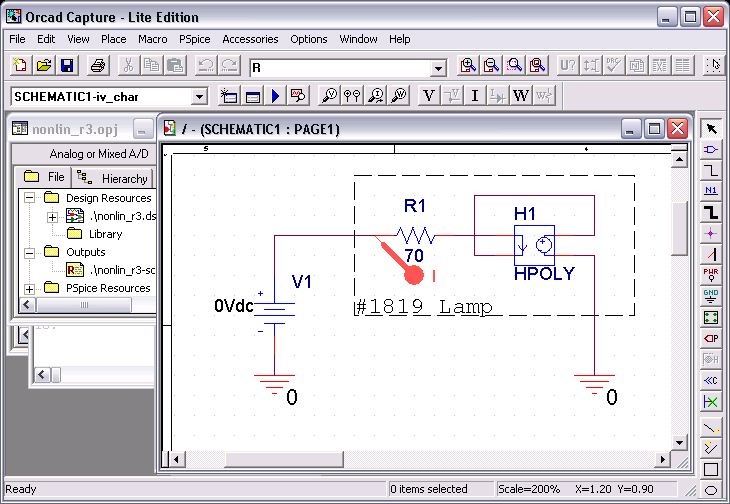This screenshot has height=504, width=730.
Task: Click the resistor value 70
Action: [414, 255]
